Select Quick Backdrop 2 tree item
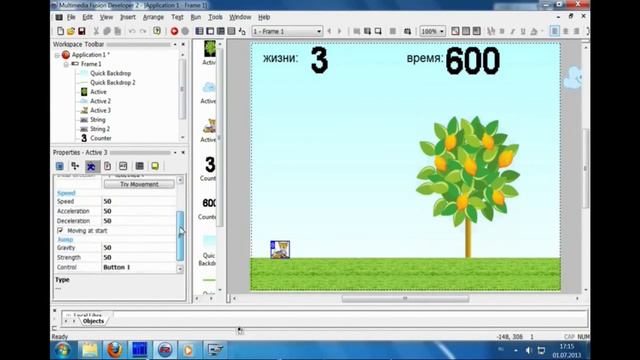Image resolution: width=640 pixels, height=360 pixels. pyautogui.click(x=113, y=82)
